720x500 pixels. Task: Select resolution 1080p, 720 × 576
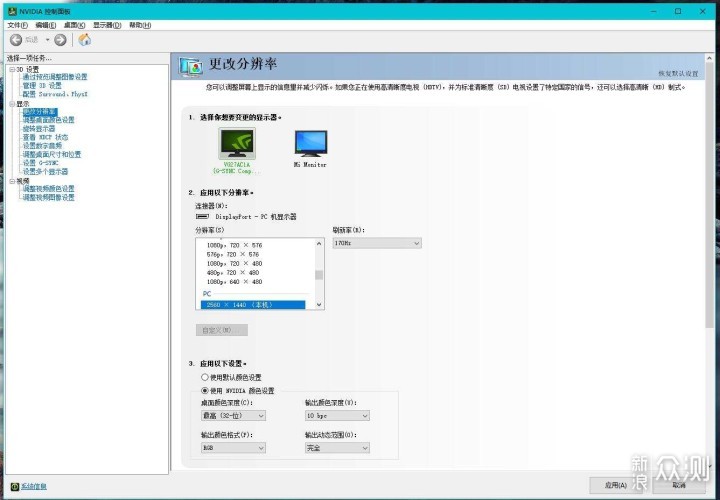[234, 246]
